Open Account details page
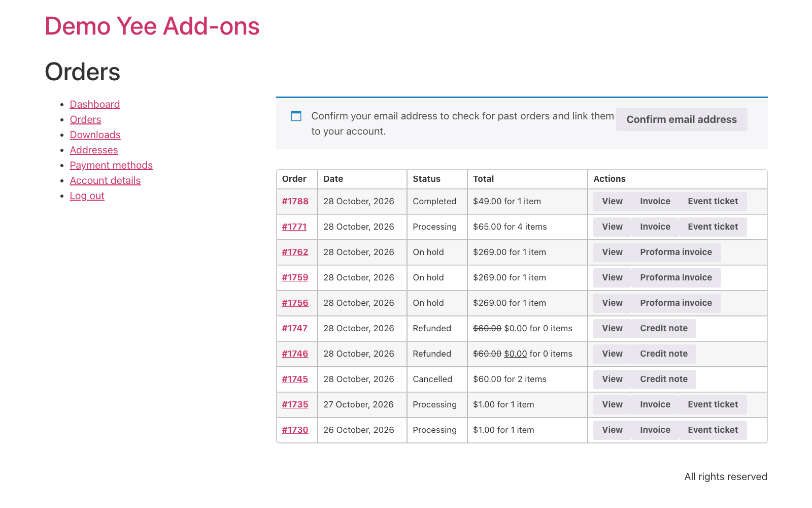 pos(105,180)
